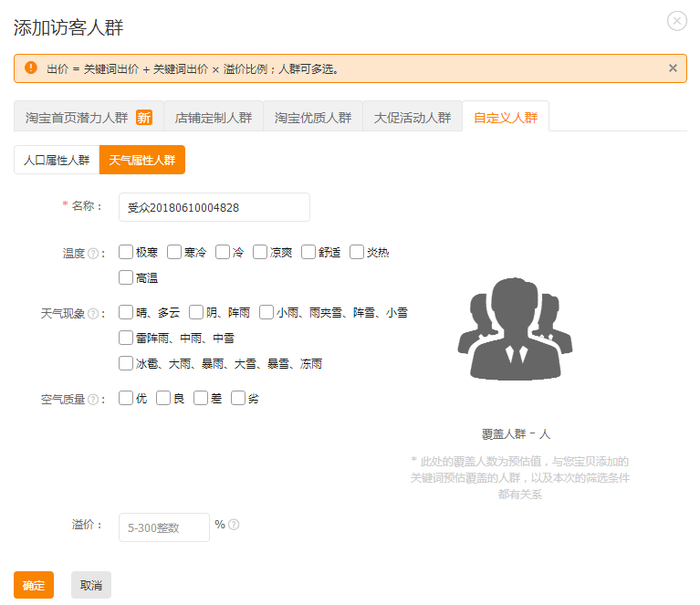This screenshot has height=605, width=700.
Task: Switch to 人口属性人群 sub-tab
Action: tap(57, 160)
